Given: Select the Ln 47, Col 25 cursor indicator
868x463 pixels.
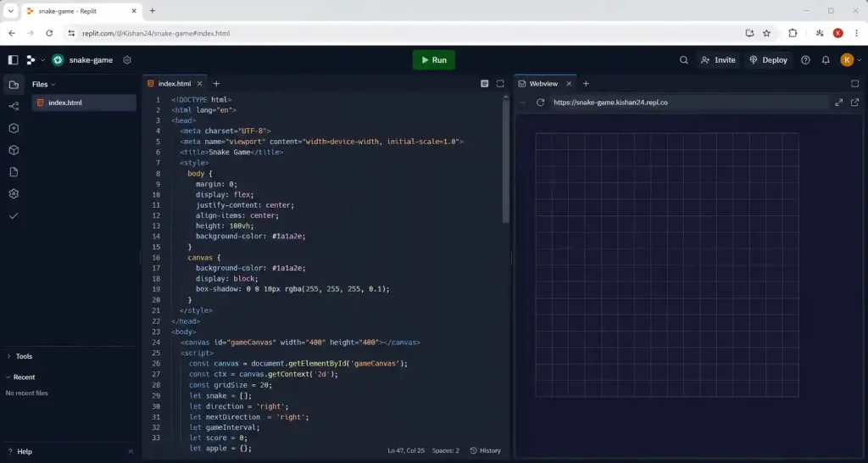Looking at the screenshot, I should coord(405,450).
